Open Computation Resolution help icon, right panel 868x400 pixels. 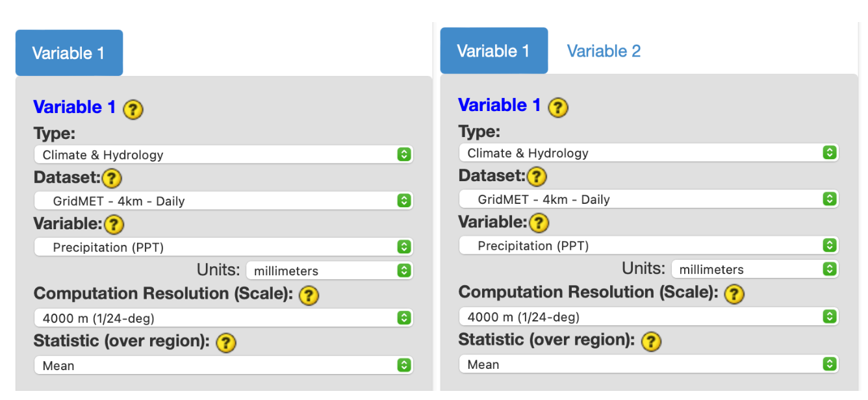pos(734,294)
